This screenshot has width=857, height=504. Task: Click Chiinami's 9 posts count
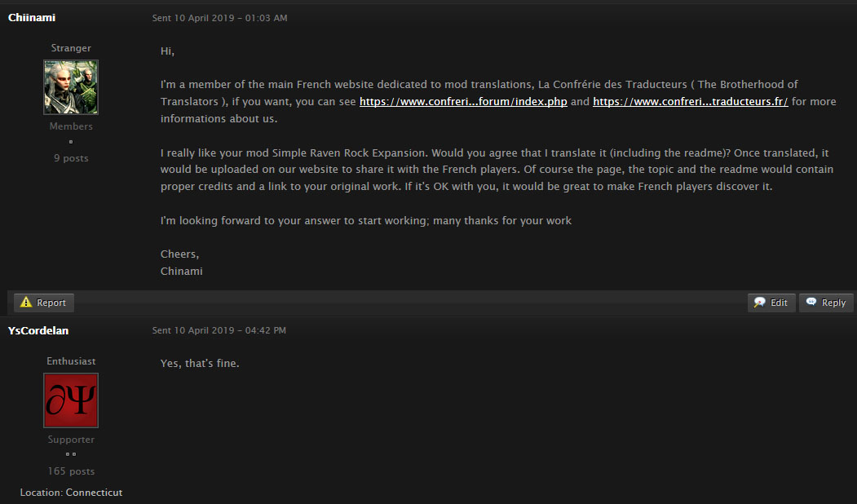[x=71, y=158]
